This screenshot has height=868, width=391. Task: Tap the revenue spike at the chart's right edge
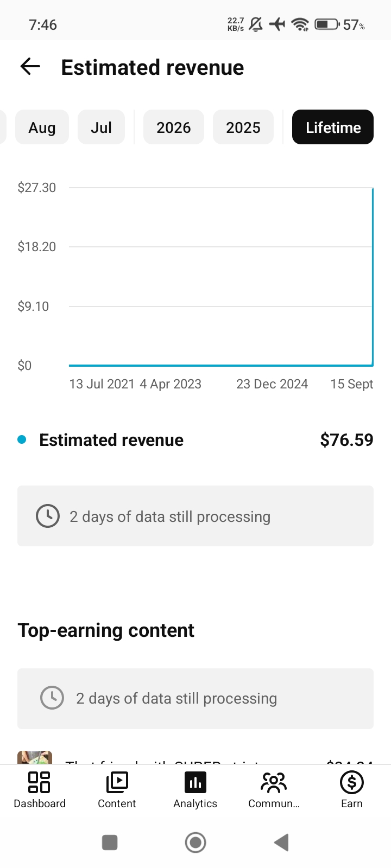(373, 277)
